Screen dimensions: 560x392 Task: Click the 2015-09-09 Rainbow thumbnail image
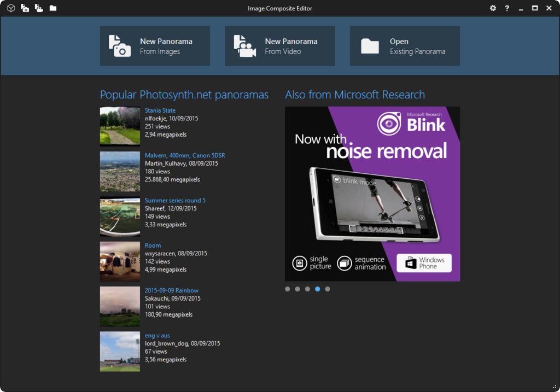coord(120,306)
